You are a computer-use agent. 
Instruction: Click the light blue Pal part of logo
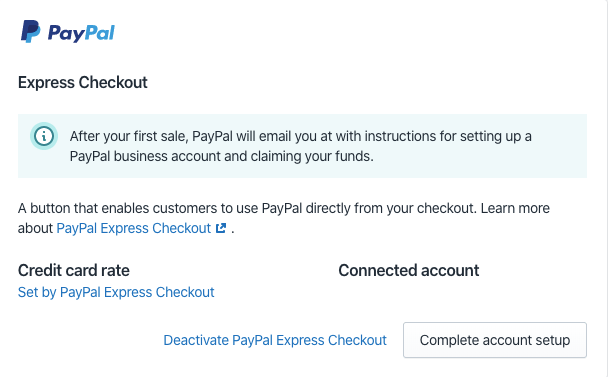pos(100,33)
